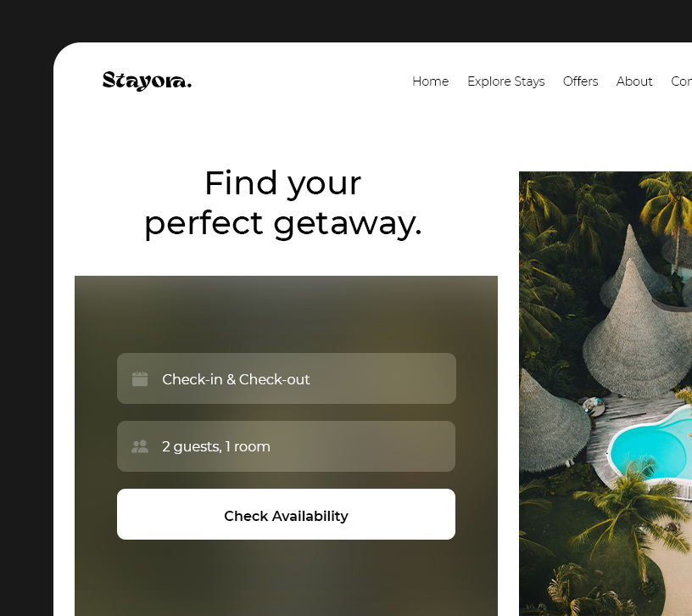Open the partially visible Contact link
The image size is (692, 616).
682,81
